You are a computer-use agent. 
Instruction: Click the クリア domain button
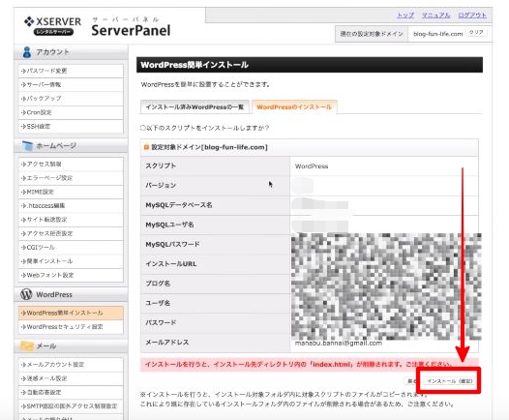(476, 33)
